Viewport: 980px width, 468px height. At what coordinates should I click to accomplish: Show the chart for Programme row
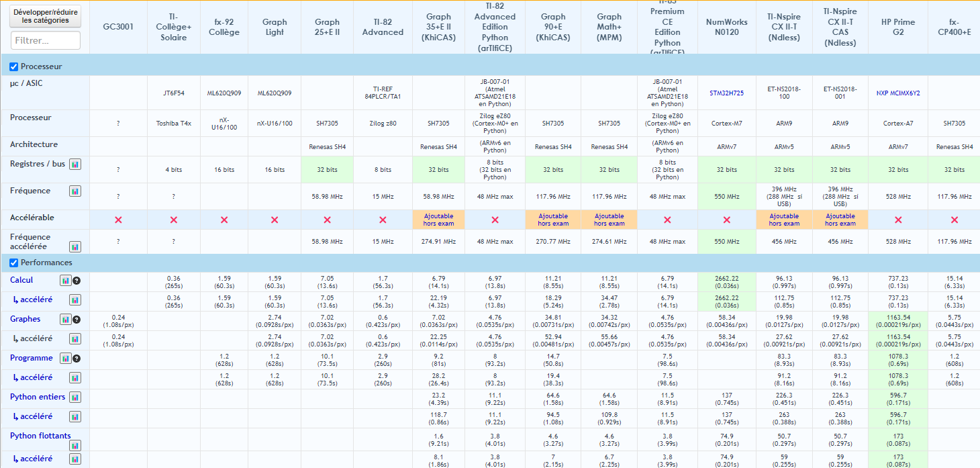[66, 359]
